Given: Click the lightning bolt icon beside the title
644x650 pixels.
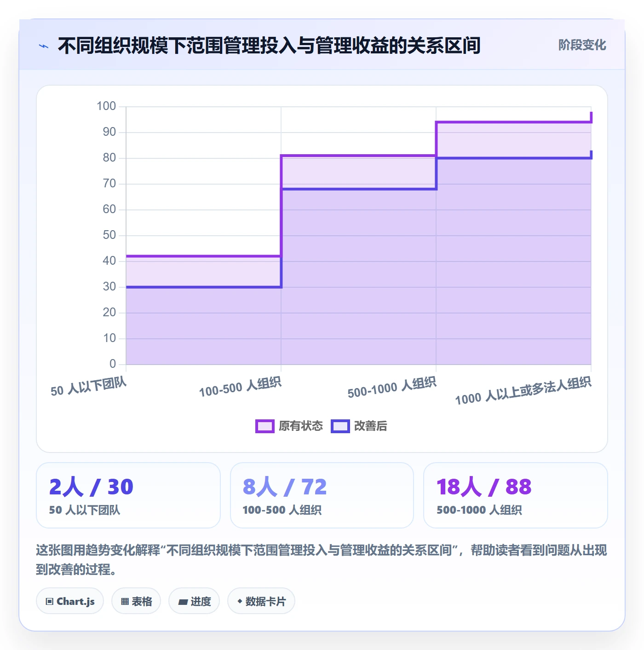Looking at the screenshot, I should point(44,46).
